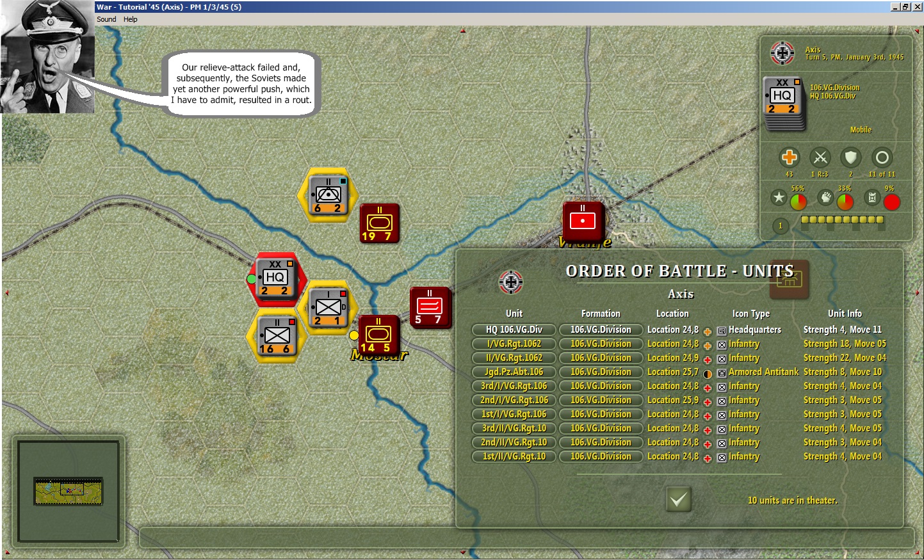Click the Axis emblem in Order of Battle

click(x=511, y=282)
